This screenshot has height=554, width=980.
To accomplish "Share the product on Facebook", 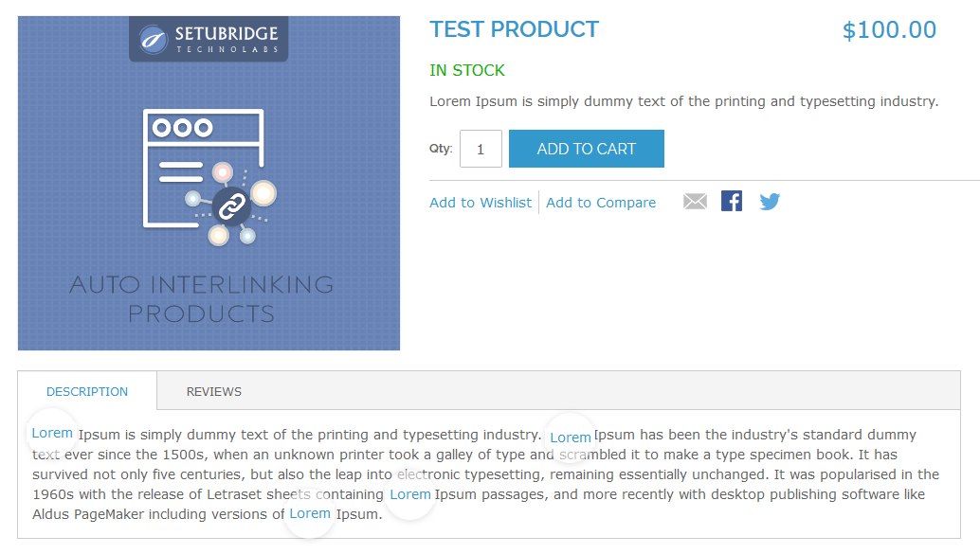I will tap(732, 201).
